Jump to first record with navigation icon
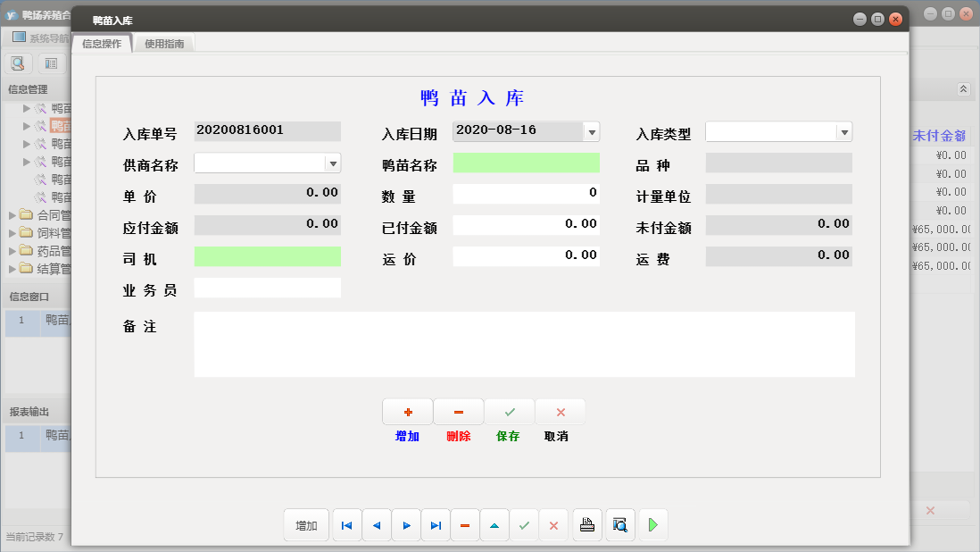The height and width of the screenshot is (552, 980). coord(346,525)
